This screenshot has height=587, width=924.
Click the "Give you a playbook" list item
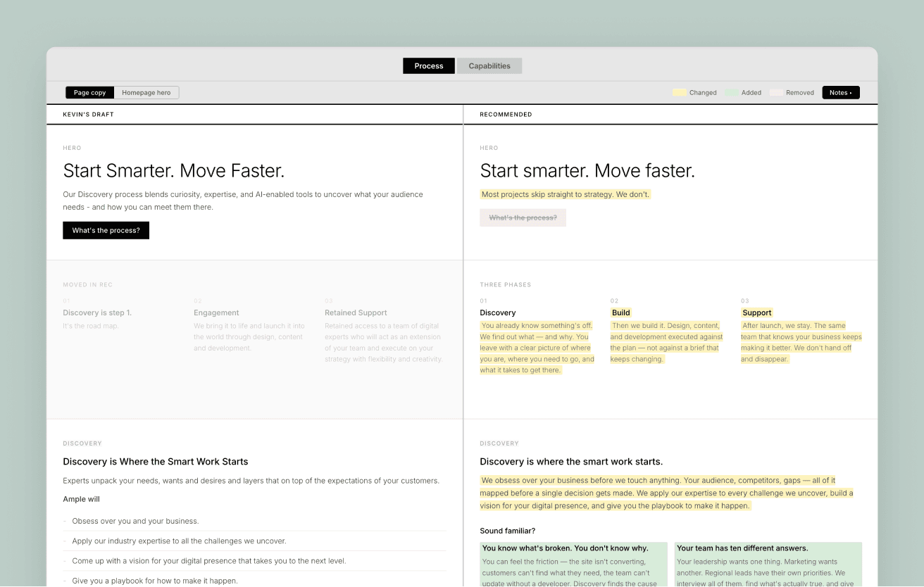pos(154,581)
